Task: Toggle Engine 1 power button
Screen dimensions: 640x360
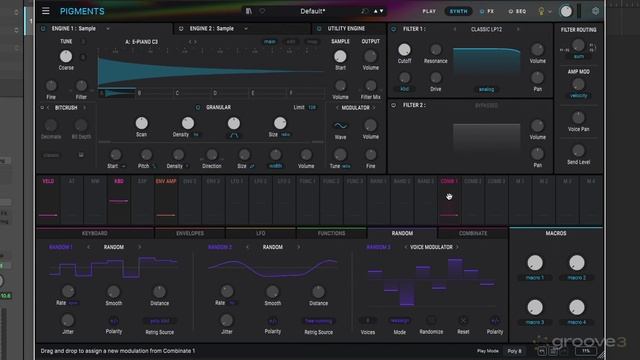Action: 43,29
